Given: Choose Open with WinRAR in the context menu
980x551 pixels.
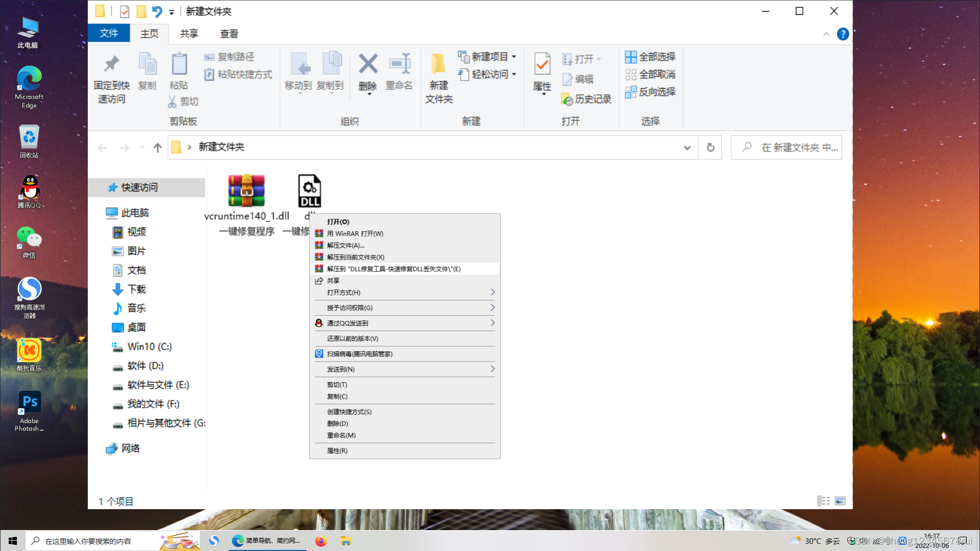Looking at the screenshot, I should click(x=405, y=234).
